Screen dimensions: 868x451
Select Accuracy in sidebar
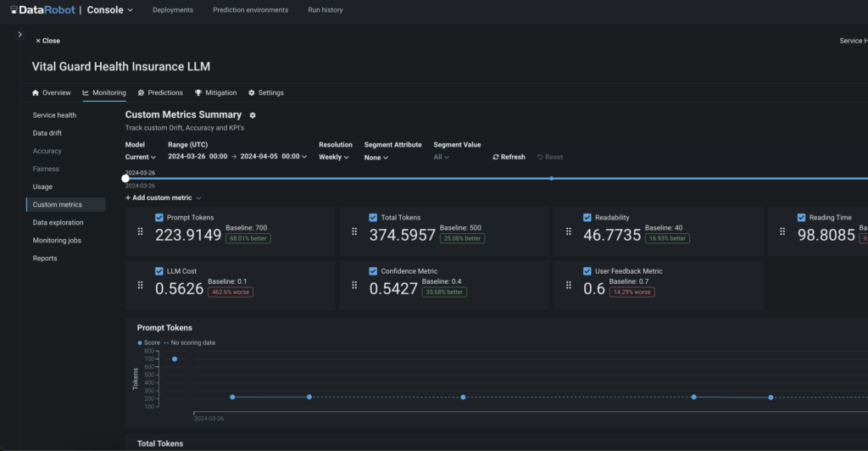coord(47,151)
